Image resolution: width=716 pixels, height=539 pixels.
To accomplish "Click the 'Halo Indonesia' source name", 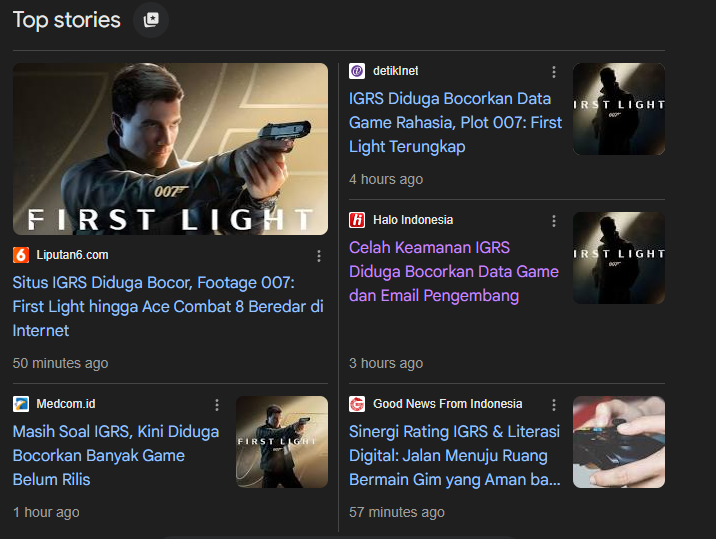I will click(413, 220).
